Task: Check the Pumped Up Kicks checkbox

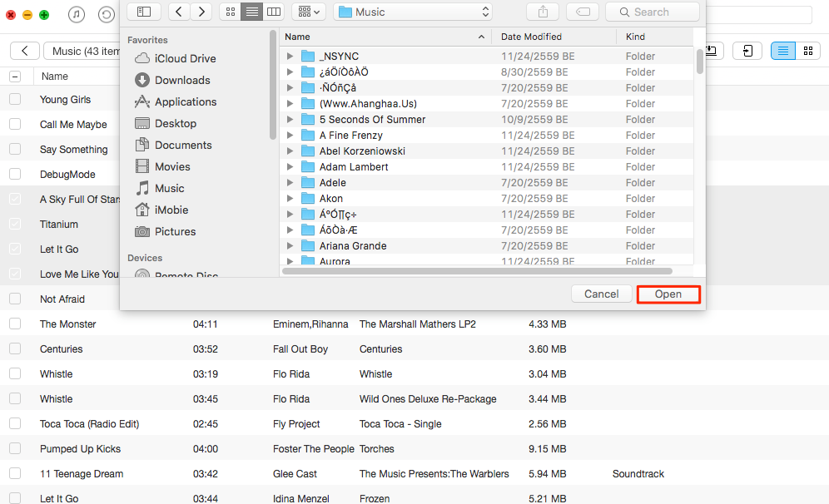Action: (15, 448)
